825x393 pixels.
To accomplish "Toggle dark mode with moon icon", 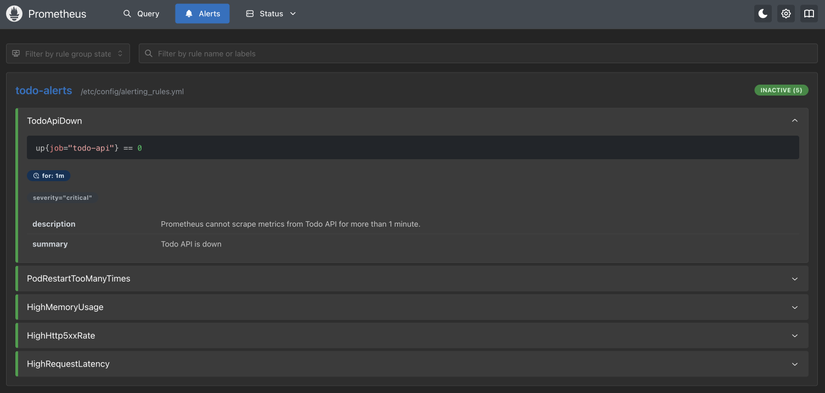I will click(762, 14).
